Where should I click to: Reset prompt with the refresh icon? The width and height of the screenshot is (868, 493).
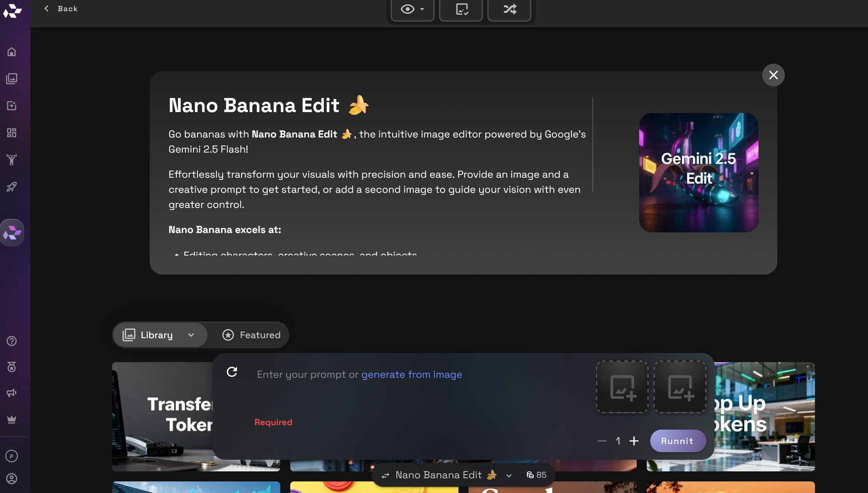(232, 372)
